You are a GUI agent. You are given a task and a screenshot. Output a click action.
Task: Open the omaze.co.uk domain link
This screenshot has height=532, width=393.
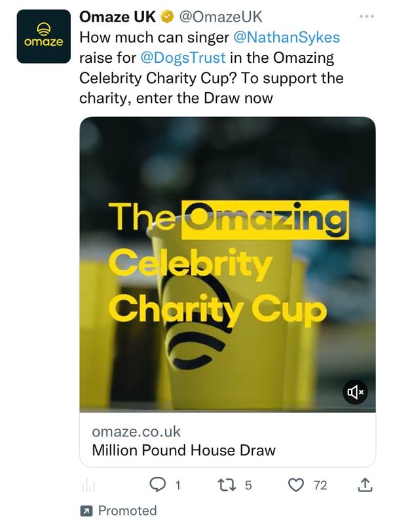click(136, 432)
